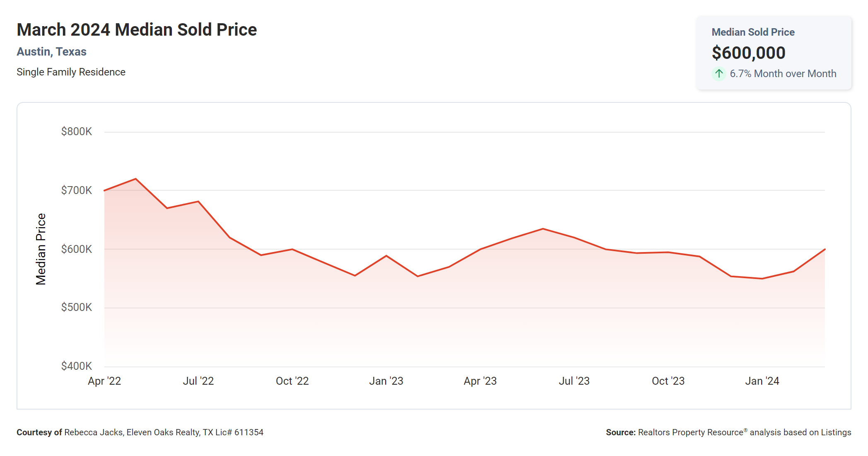Click the Realtors Property Resource source text
868x456 pixels.
690,433
